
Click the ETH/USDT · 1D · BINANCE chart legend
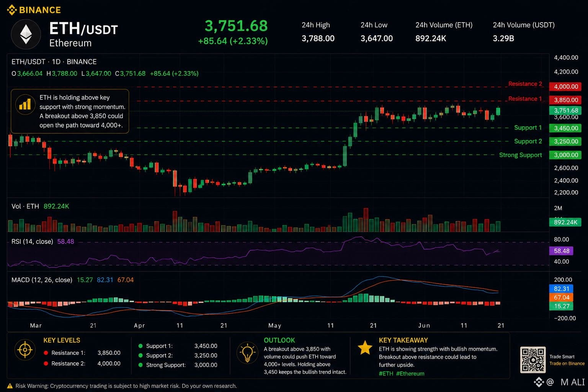click(x=54, y=62)
